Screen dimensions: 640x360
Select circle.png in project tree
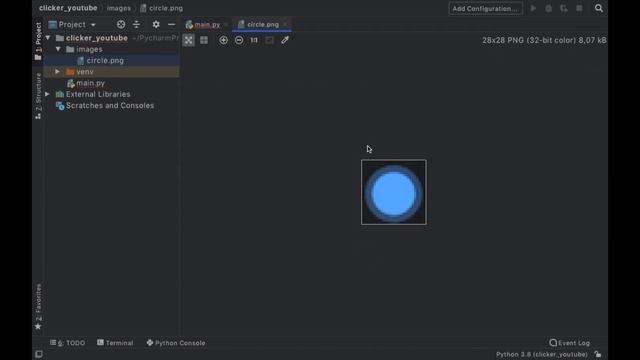click(105, 60)
